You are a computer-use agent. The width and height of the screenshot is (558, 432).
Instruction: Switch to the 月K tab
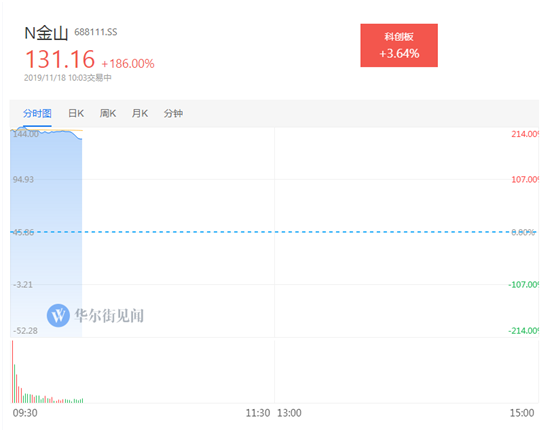click(x=140, y=114)
